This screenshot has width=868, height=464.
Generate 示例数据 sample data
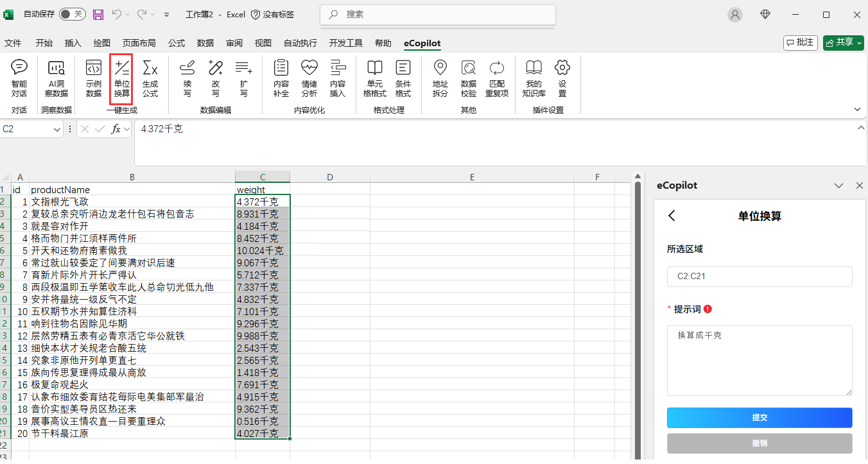[94, 78]
